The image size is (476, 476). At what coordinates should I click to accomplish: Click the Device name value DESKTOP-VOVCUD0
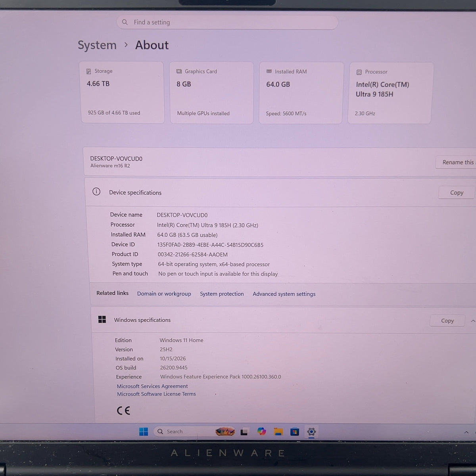[182, 215]
